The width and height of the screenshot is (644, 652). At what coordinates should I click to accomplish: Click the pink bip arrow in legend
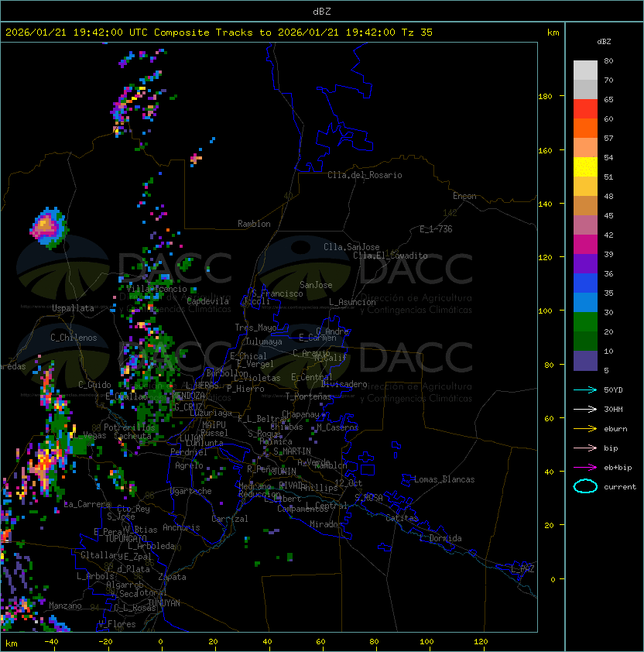pyautogui.click(x=585, y=448)
